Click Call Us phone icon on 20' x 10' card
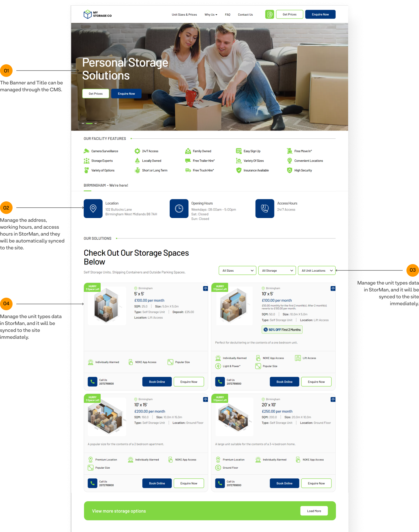This screenshot has width=419, height=532. click(220, 483)
